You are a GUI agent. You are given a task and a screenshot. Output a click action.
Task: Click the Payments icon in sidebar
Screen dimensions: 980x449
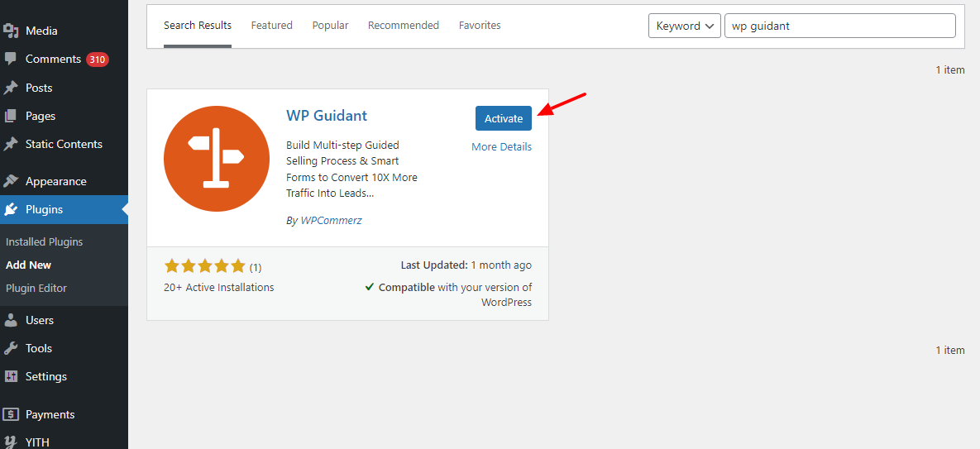pos(11,414)
